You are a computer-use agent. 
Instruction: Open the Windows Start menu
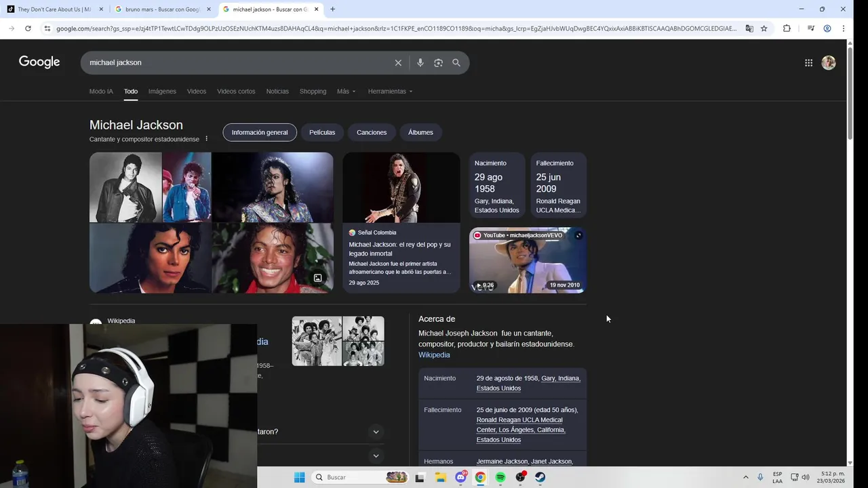pyautogui.click(x=299, y=477)
